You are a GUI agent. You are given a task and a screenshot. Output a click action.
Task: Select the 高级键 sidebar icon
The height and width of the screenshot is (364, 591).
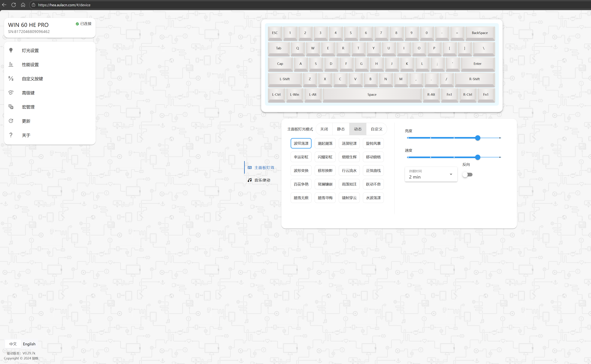[x=11, y=92]
